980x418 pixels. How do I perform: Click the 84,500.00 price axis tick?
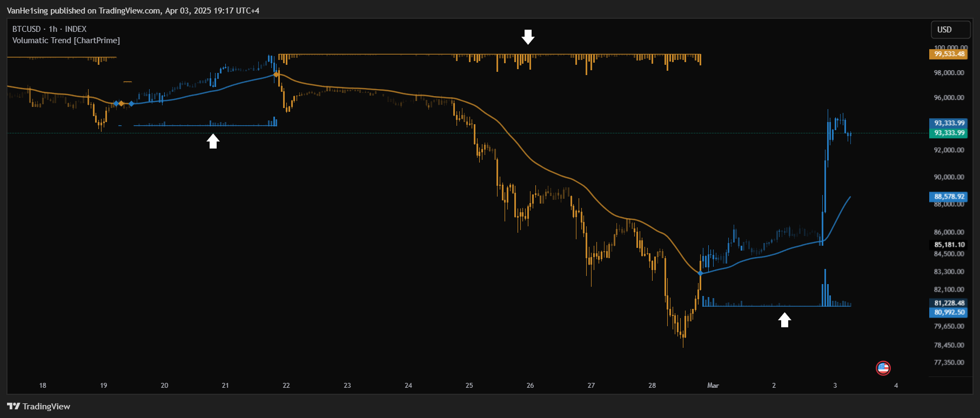(949, 254)
